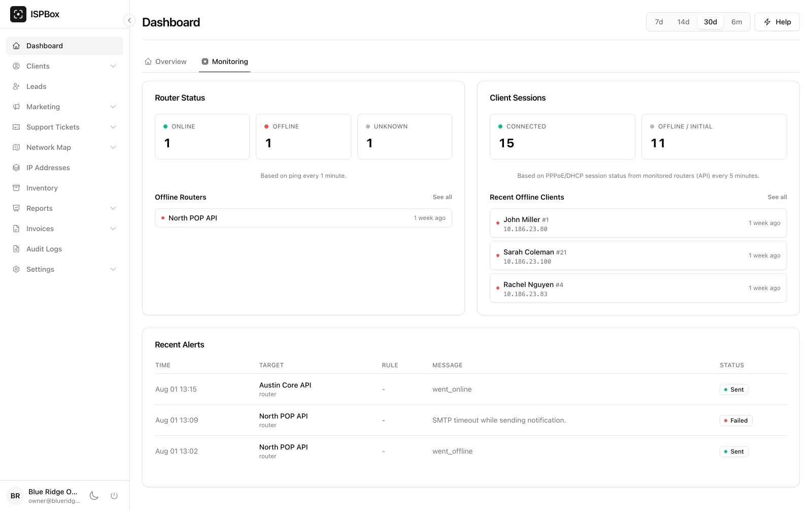Click See all for Offline Routers

point(442,197)
